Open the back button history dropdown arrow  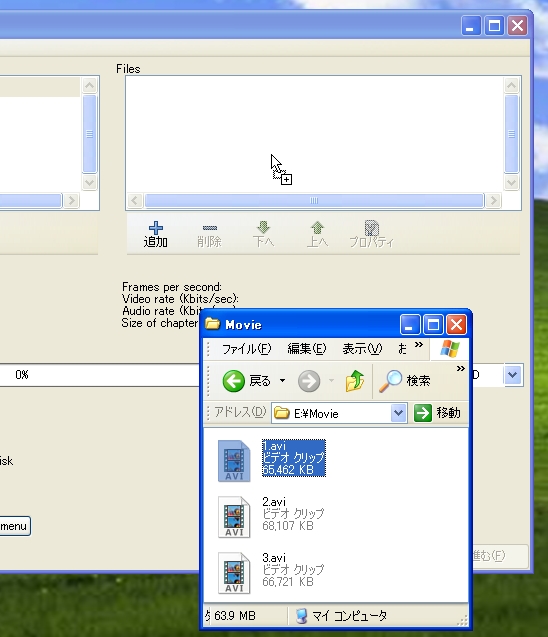tap(282, 381)
